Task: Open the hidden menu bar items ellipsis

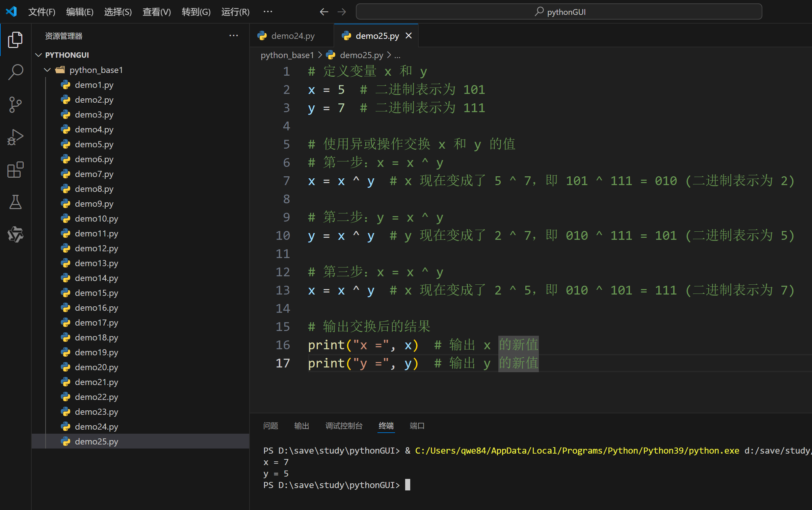Action: click(x=268, y=12)
